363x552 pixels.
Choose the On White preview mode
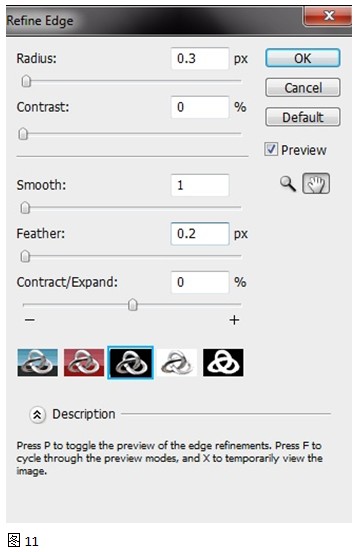coord(177,363)
